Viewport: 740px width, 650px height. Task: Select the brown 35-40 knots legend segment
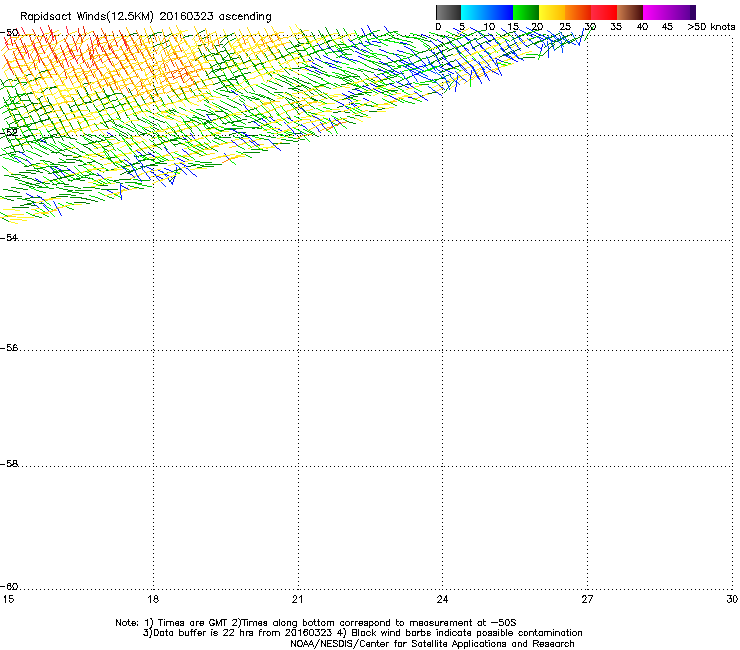630,12
